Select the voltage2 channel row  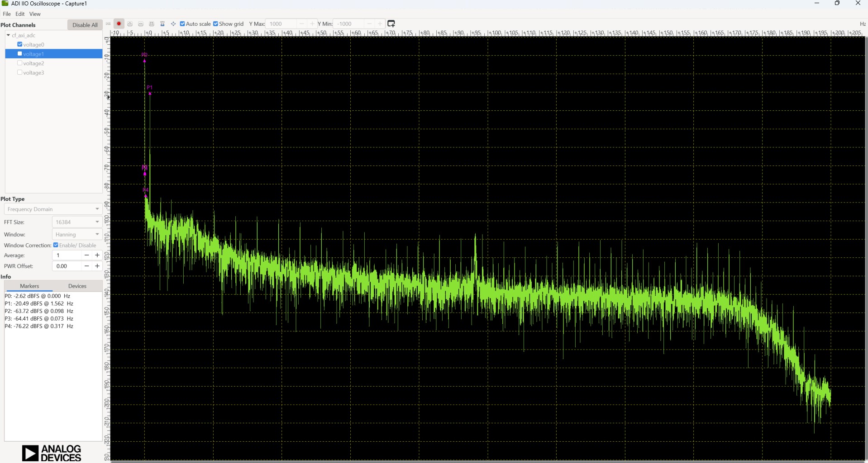[x=53, y=63]
